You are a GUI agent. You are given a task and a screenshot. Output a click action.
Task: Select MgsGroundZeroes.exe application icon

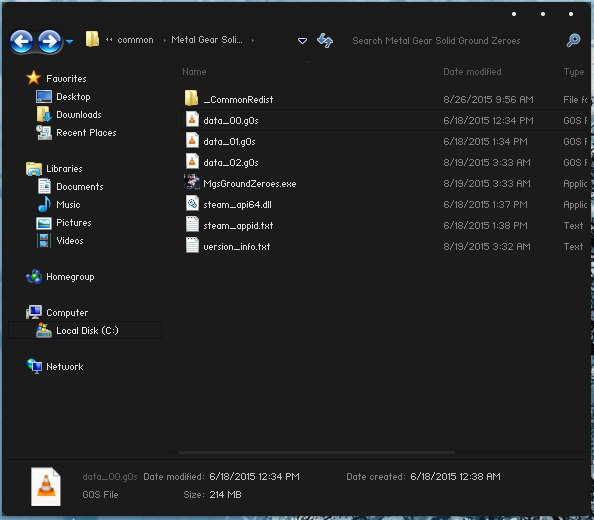point(192,182)
